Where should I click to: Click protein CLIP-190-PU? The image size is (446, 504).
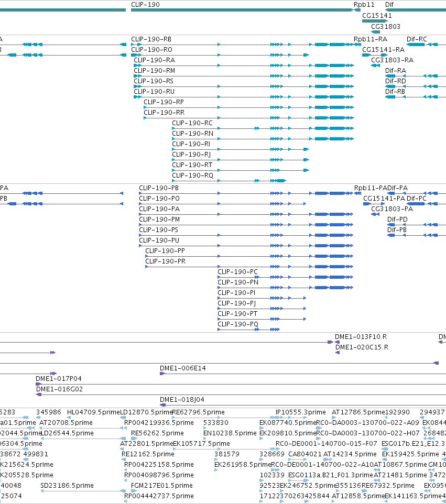pos(159,240)
